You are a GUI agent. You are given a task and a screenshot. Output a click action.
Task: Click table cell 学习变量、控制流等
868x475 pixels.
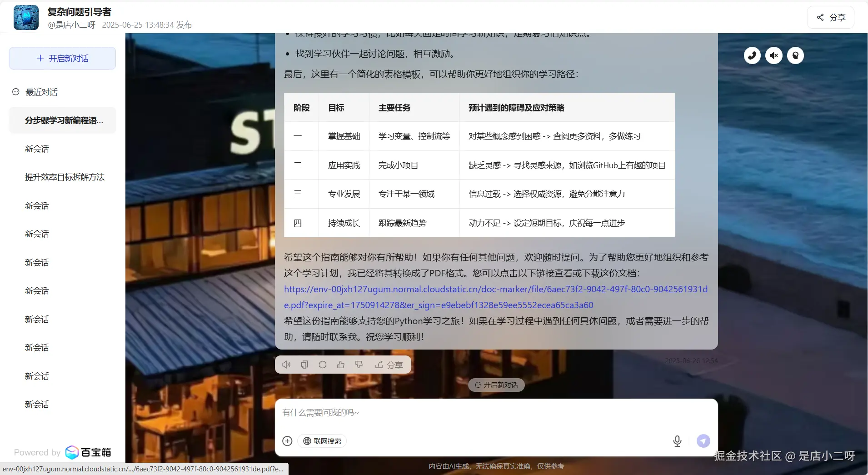coord(414,136)
